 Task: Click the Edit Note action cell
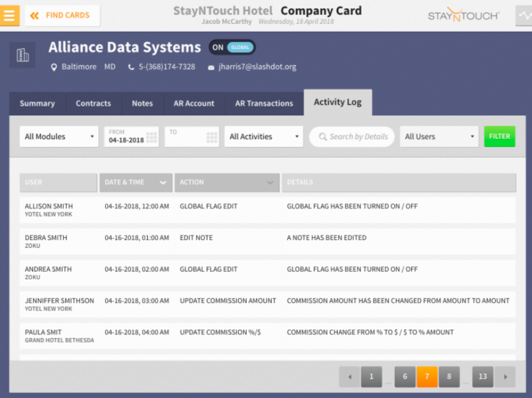pyautogui.click(x=196, y=238)
